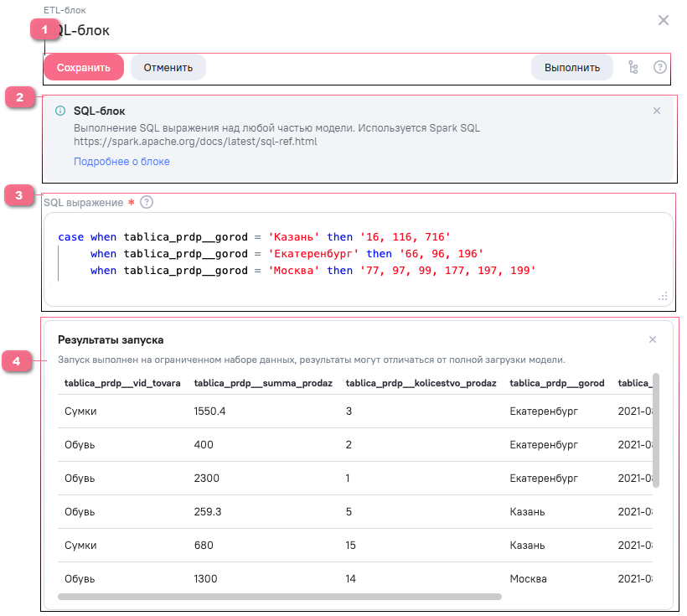
Task: Open the Подробнее о блоке link
Action: 121,161
